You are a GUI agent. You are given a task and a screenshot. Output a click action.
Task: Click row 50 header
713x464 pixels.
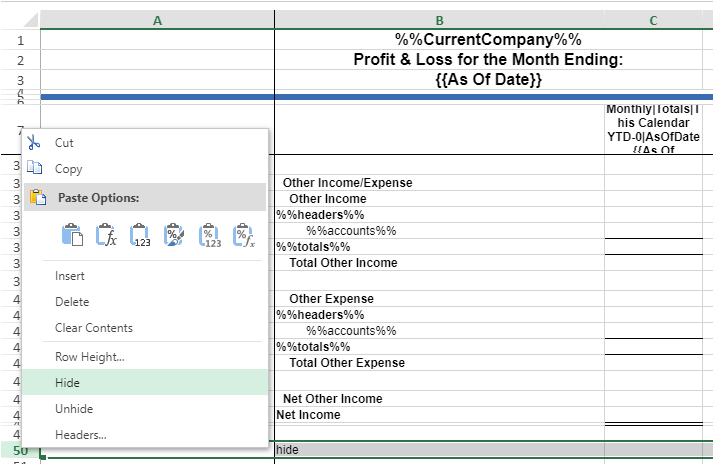coord(20,451)
